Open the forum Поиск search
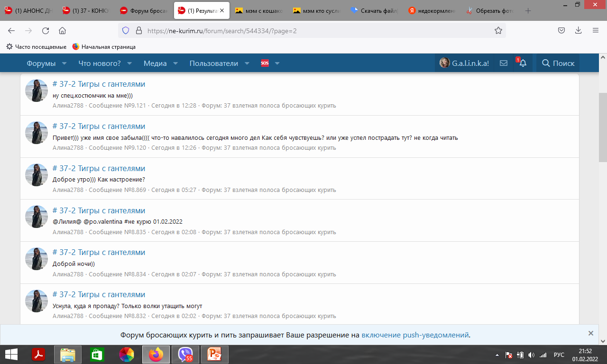 click(x=558, y=63)
